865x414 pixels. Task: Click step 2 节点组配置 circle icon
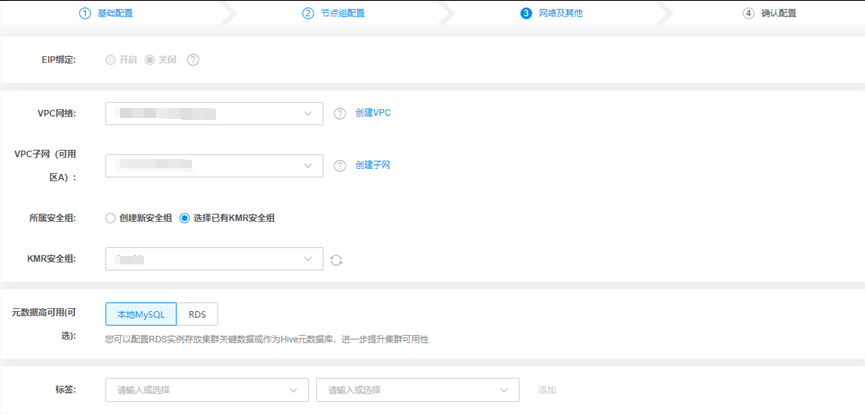click(x=308, y=13)
